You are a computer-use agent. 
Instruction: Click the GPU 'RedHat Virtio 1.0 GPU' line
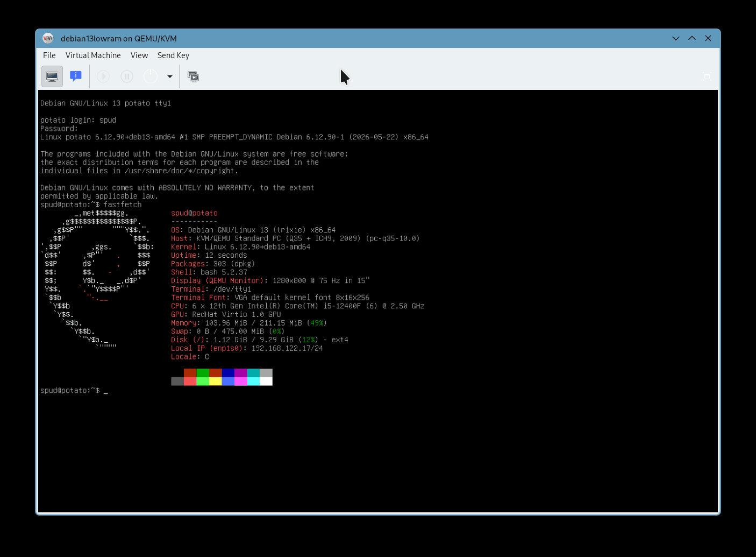click(226, 314)
